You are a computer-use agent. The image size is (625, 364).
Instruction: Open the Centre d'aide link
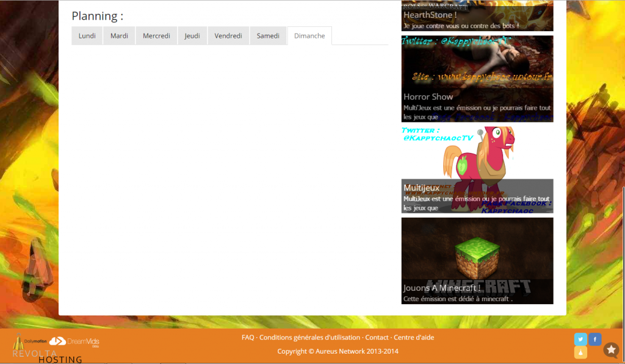[414, 338]
